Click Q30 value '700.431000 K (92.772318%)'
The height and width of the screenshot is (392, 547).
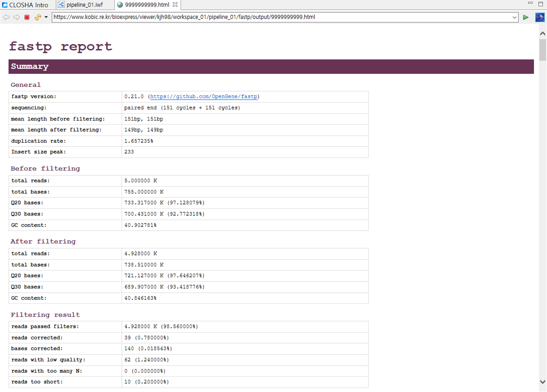(x=164, y=214)
